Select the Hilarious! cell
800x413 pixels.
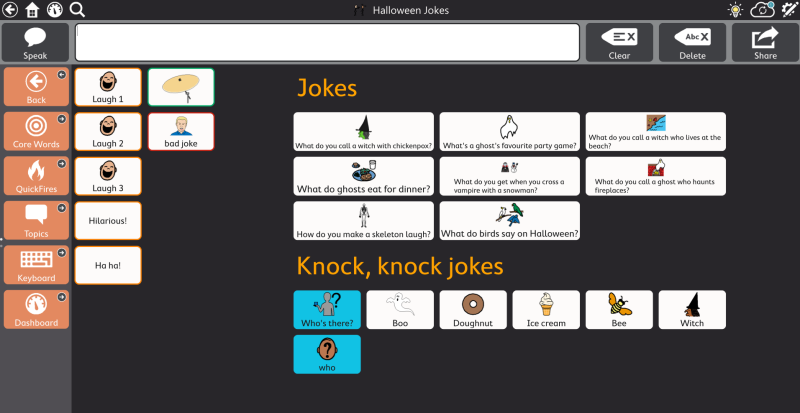click(108, 221)
